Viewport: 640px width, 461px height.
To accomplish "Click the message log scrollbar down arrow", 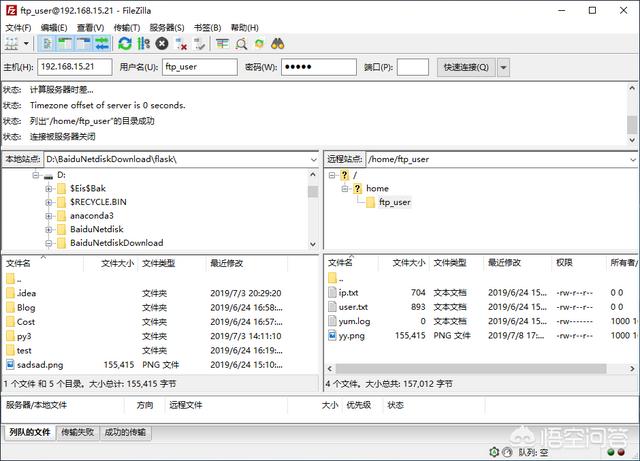I will click(x=632, y=140).
